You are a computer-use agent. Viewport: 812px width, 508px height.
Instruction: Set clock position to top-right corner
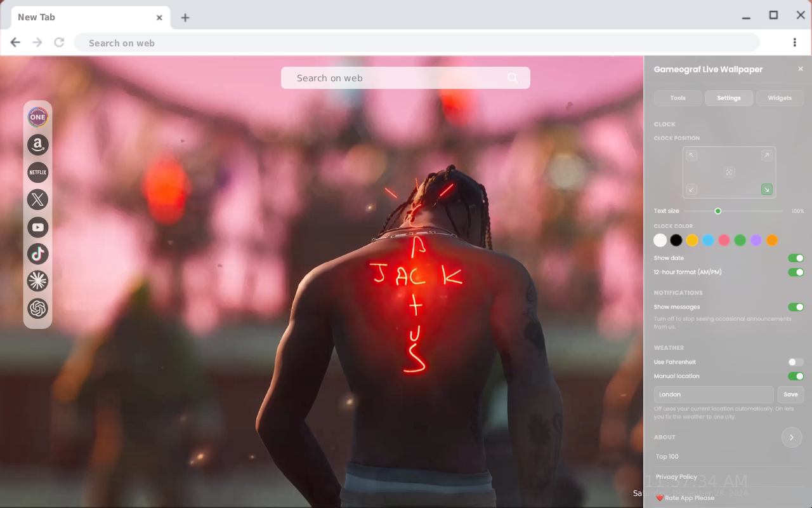coord(766,156)
